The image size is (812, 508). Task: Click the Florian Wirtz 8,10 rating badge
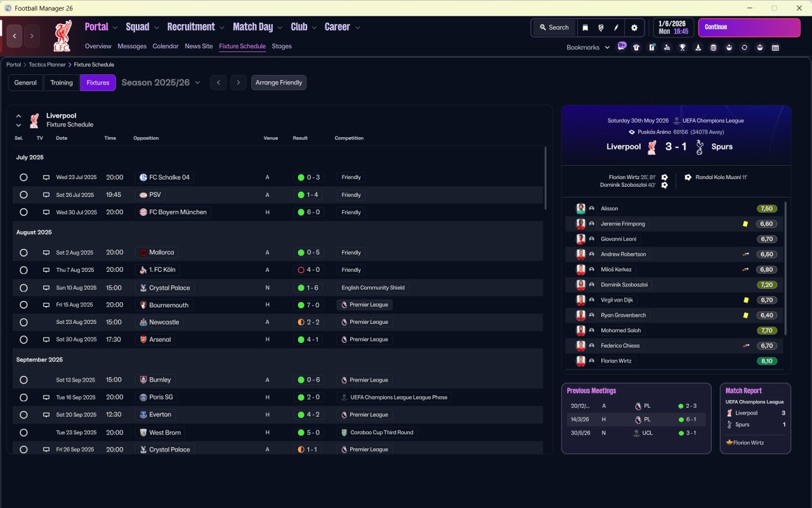pos(766,361)
